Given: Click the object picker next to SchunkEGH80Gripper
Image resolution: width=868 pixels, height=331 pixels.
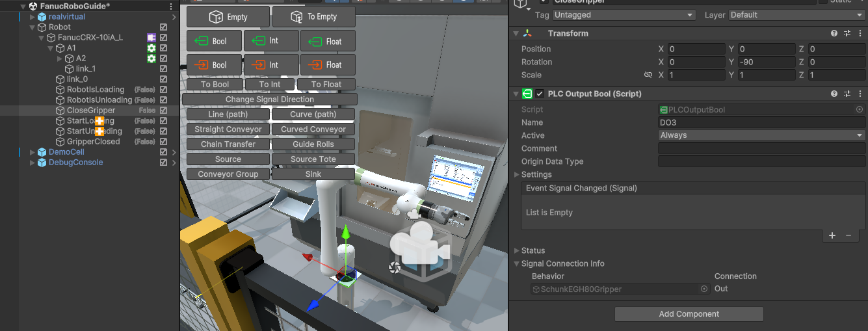Looking at the screenshot, I should click(704, 289).
